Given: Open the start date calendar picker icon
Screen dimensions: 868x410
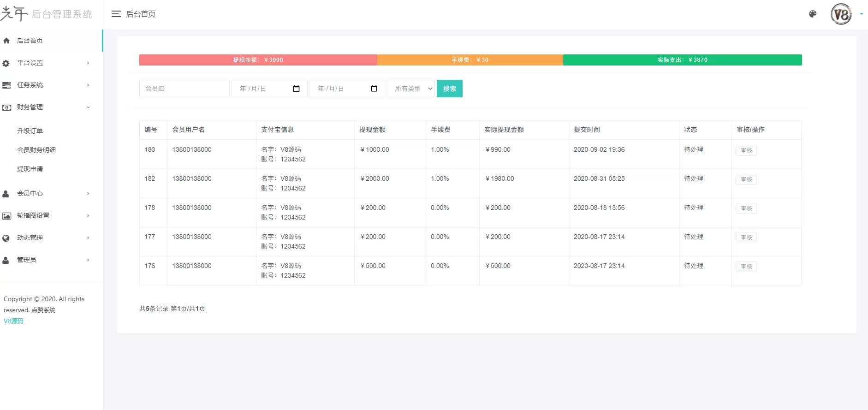Looking at the screenshot, I should click(x=296, y=89).
